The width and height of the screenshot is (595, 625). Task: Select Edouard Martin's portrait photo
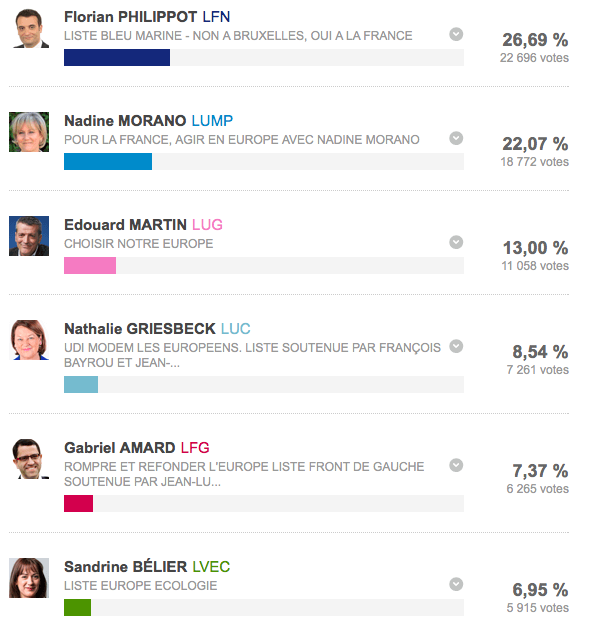29,236
